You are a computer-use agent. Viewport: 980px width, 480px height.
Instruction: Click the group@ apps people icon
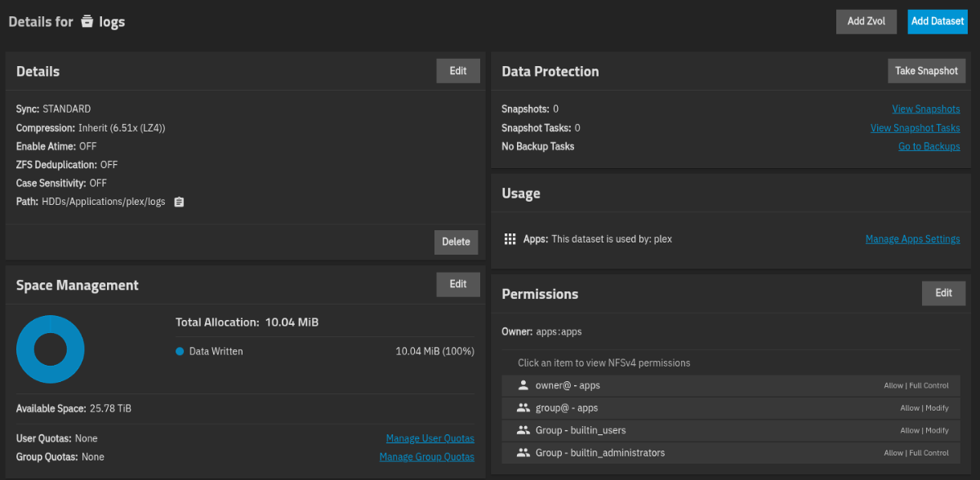pos(523,407)
